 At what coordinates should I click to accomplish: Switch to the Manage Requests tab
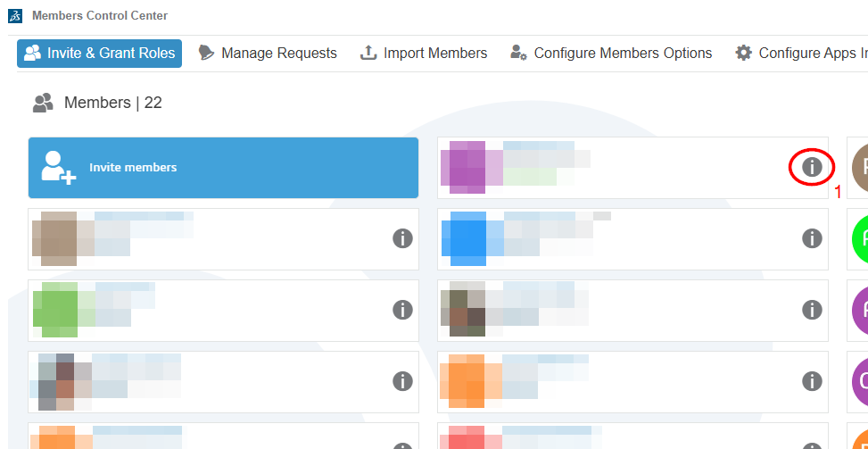coord(268,54)
